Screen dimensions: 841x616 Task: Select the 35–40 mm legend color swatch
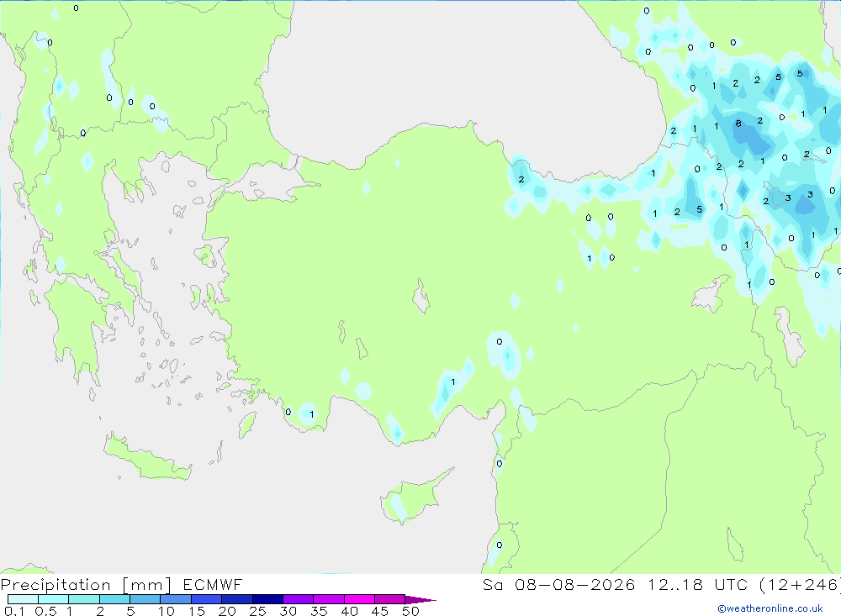tap(329, 599)
